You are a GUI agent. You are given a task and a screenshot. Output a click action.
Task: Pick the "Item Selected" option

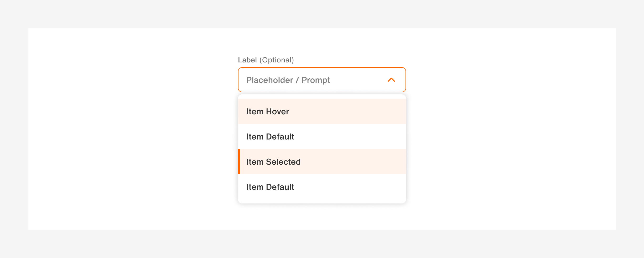(x=273, y=162)
